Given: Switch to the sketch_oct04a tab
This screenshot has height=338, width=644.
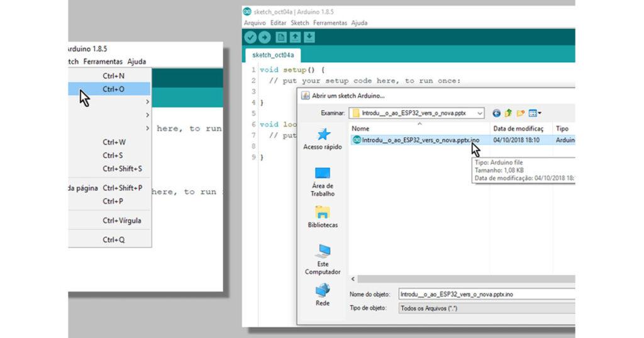Looking at the screenshot, I should coord(273,55).
